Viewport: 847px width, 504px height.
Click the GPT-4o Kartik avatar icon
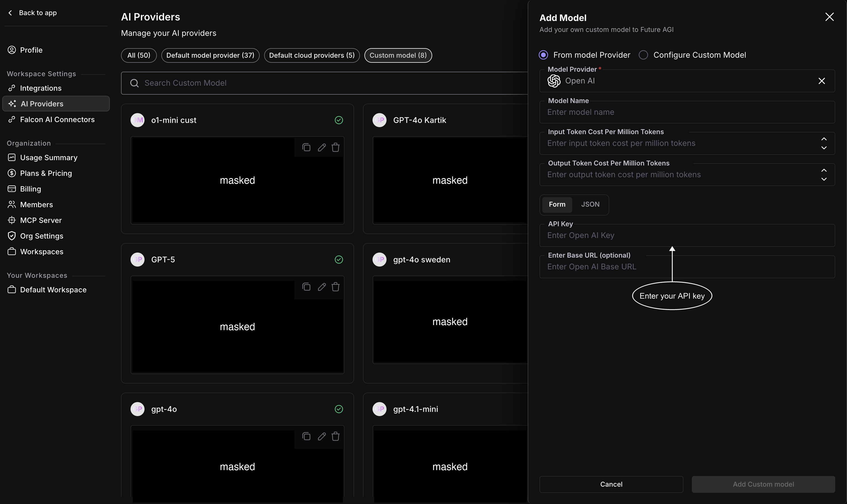pyautogui.click(x=380, y=120)
